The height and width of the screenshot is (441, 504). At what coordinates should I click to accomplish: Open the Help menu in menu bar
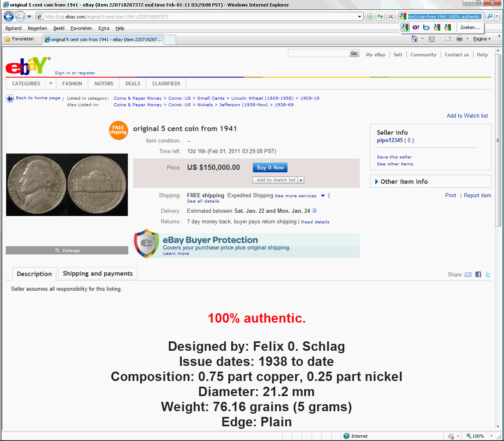120,28
